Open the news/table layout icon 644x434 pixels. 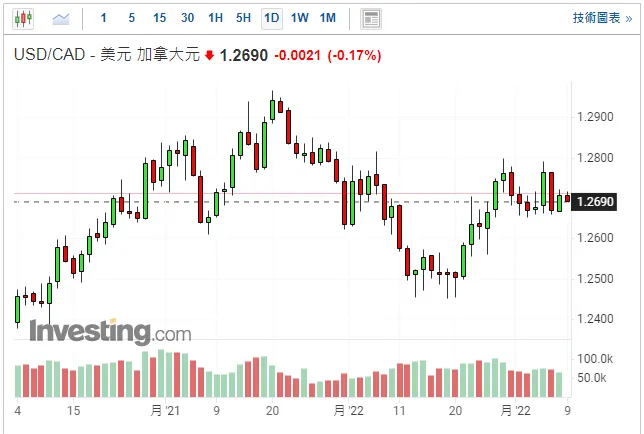tap(371, 19)
